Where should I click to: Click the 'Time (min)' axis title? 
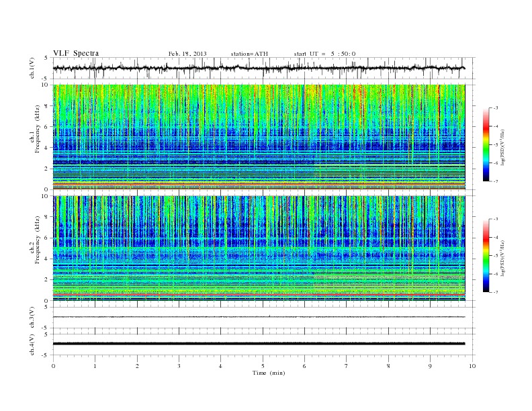pos(269,373)
